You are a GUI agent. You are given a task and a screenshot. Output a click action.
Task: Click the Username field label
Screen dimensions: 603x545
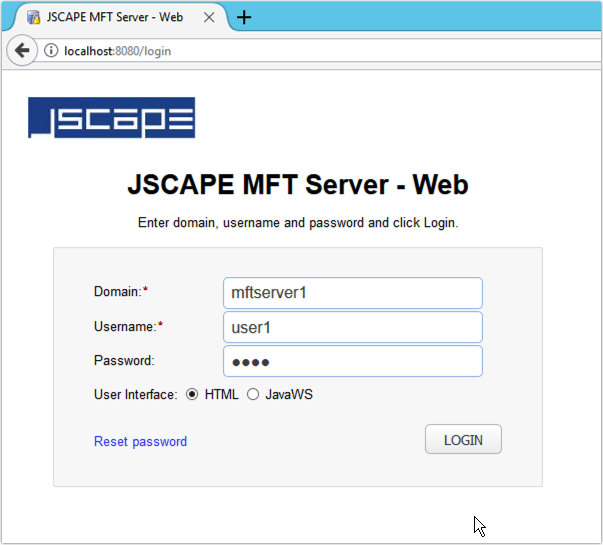(125, 326)
